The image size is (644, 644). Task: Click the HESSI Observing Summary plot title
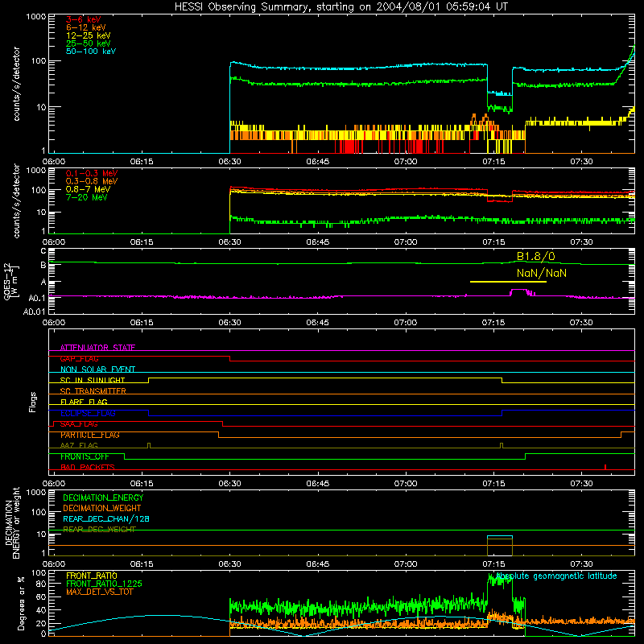[341, 7]
